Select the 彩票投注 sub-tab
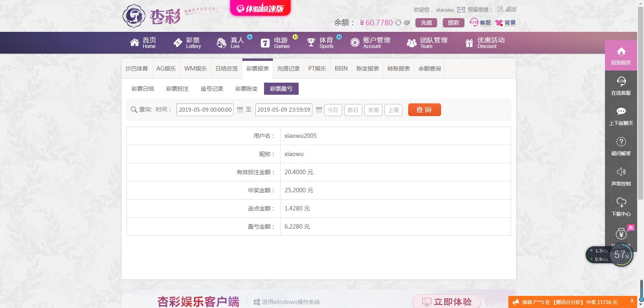 click(177, 89)
